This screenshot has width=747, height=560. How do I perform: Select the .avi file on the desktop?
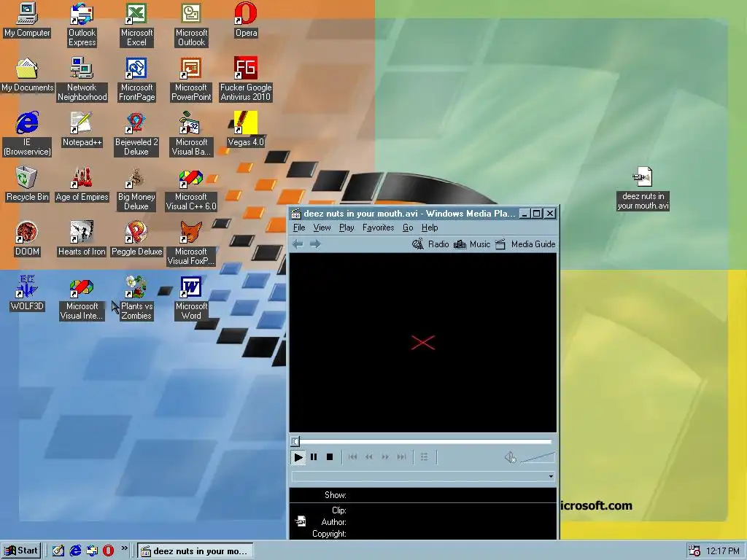pos(643,189)
